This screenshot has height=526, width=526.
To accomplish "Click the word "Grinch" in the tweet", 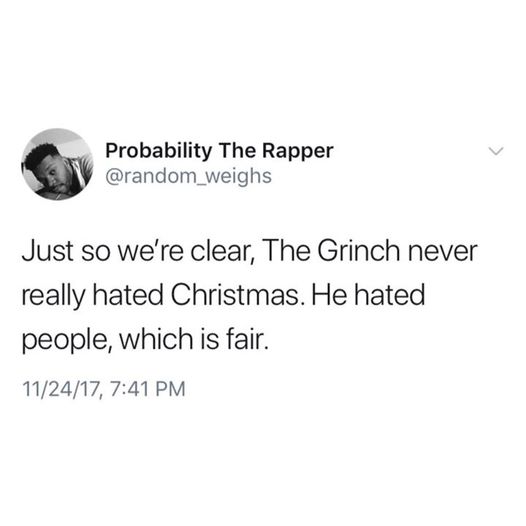I will point(359,251).
